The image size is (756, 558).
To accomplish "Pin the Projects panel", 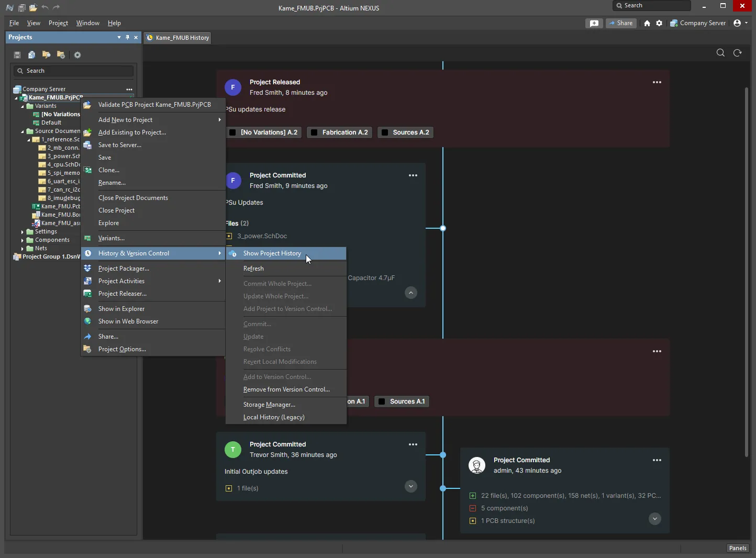I will (127, 37).
